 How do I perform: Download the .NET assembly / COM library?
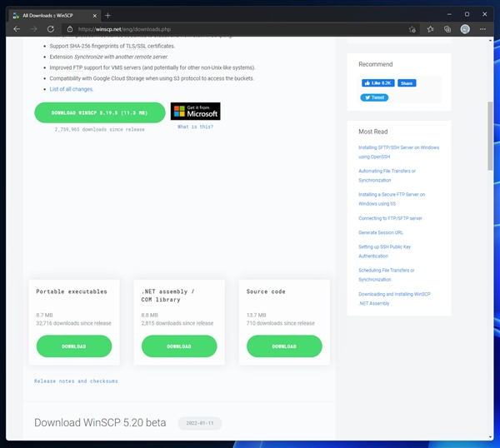179,346
